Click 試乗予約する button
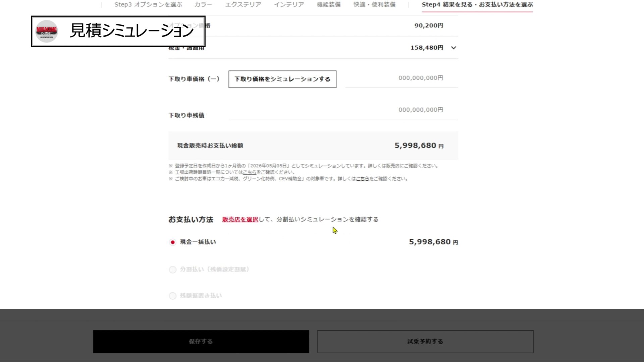This screenshot has width=644, height=362. click(x=425, y=341)
